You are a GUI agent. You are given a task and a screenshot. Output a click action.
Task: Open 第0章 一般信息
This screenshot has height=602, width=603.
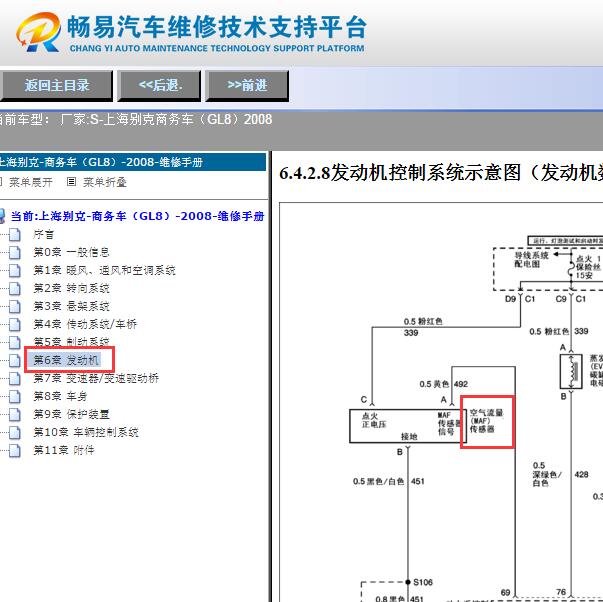[x=72, y=252]
